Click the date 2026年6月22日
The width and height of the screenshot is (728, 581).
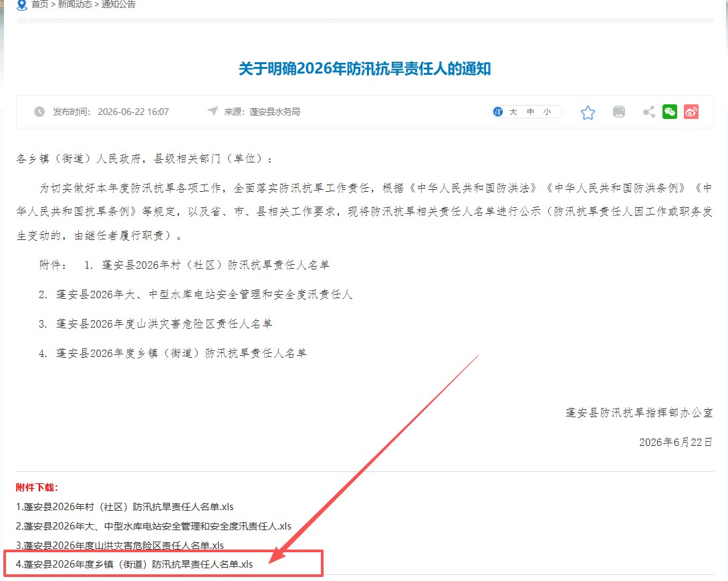pyautogui.click(x=676, y=442)
